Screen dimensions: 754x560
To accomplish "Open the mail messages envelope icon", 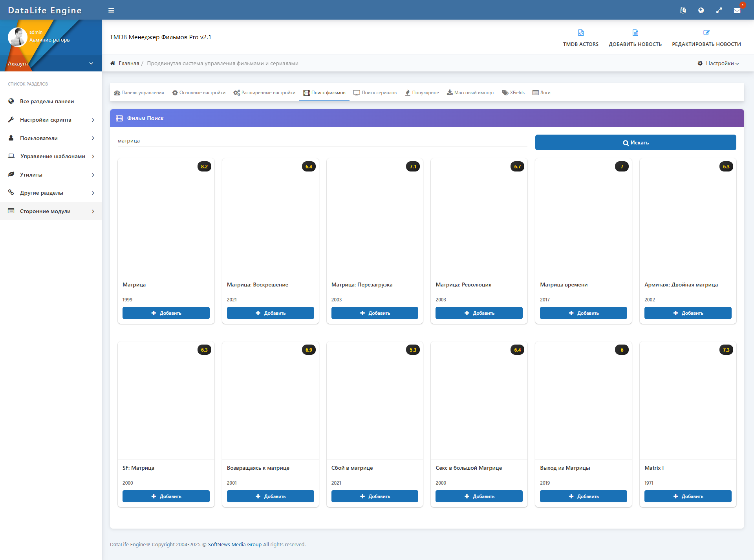I will coord(737,11).
